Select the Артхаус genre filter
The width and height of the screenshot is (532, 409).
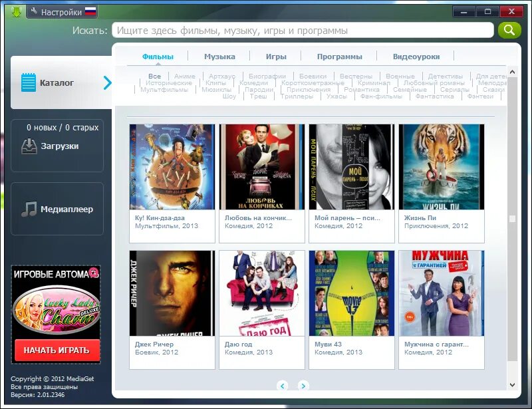222,76
